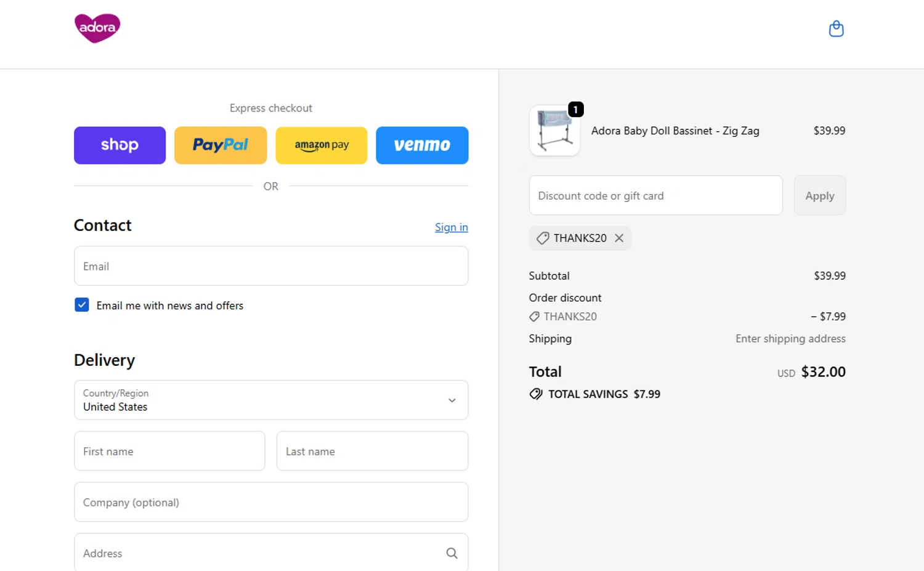The width and height of the screenshot is (924, 571).
Task: Go to Adora heart logo homepage
Action: [x=97, y=28]
